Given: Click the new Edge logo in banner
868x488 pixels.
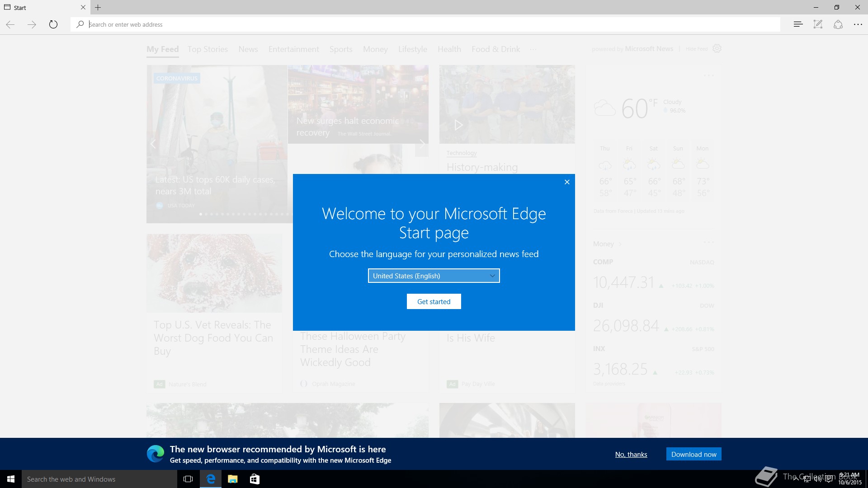Looking at the screenshot, I should [156, 454].
